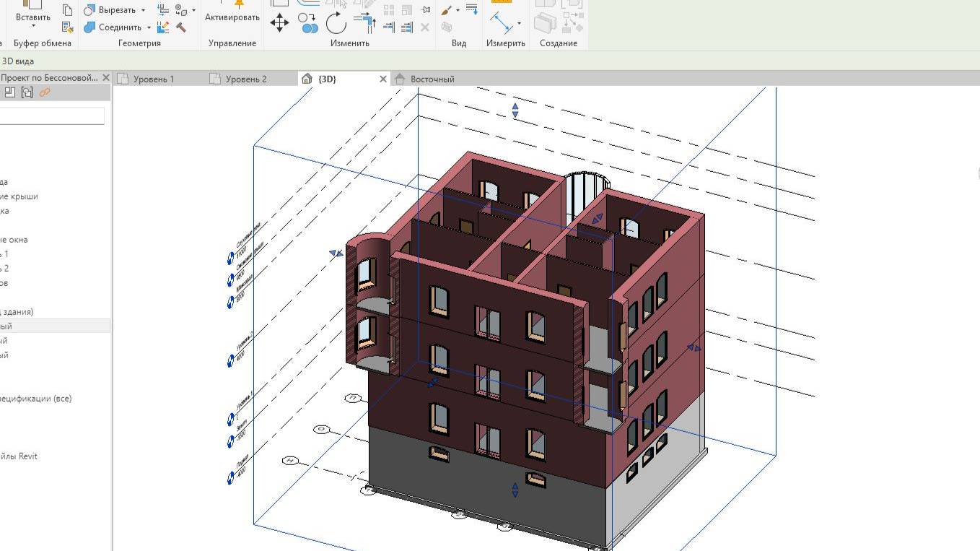The height and width of the screenshot is (551, 980).
Task: Click the section box top control arrows
Action: pos(515,110)
